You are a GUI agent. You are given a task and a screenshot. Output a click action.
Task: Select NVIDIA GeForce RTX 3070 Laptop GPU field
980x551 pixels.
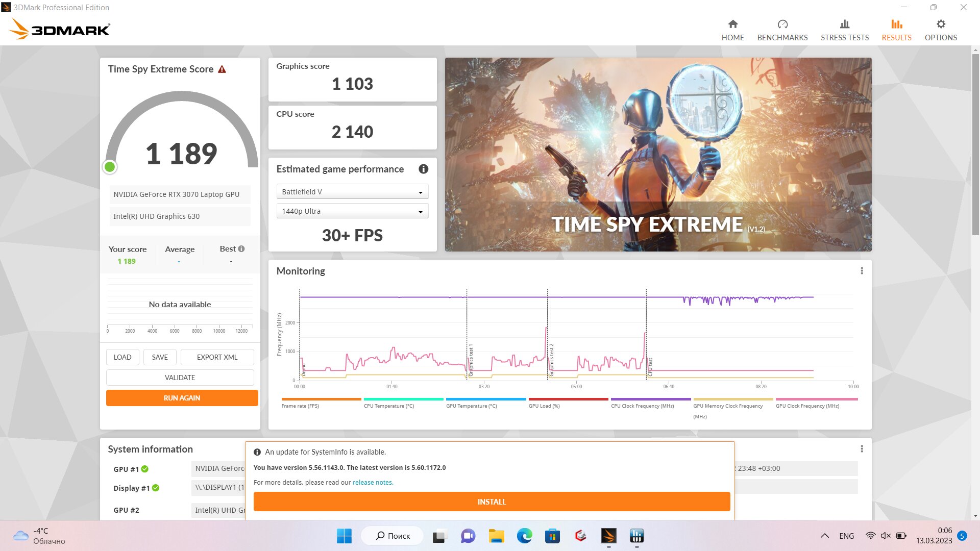pyautogui.click(x=180, y=194)
